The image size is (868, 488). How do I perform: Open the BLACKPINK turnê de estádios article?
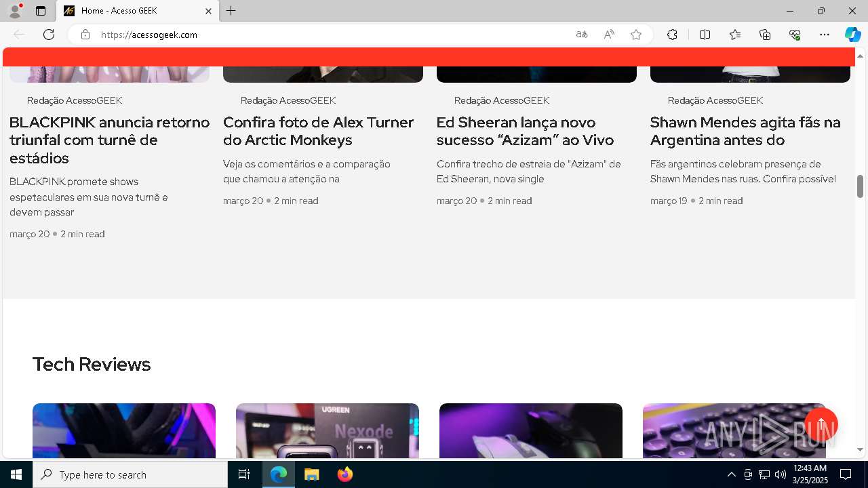pyautogui.click(x=109, y=140)
